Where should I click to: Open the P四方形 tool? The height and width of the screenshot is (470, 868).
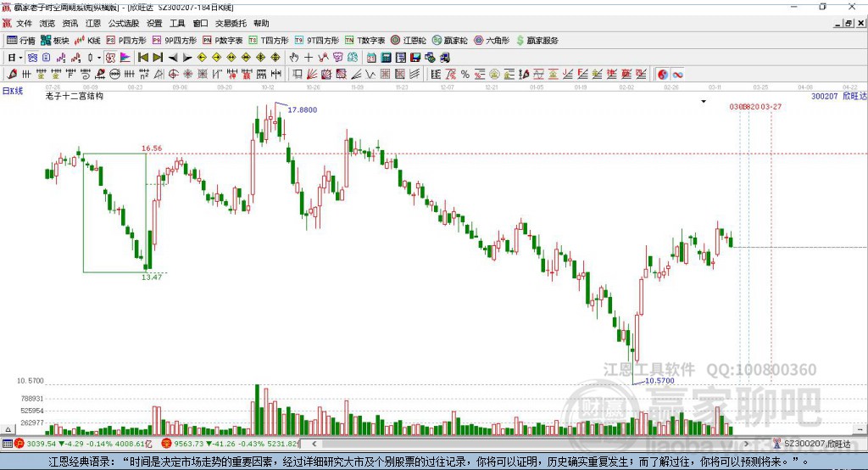(x=126, y=41)
